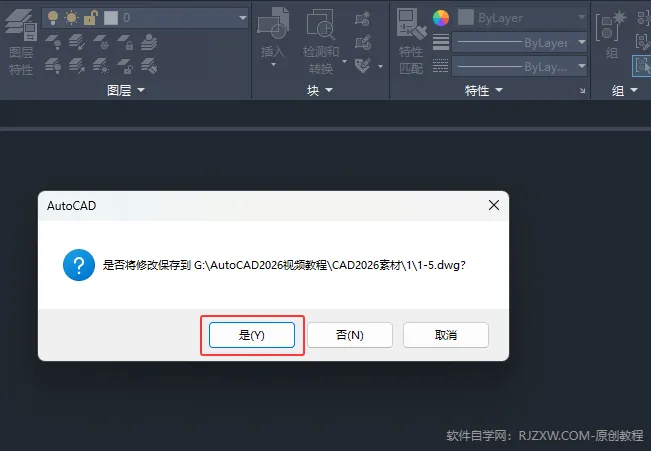The image size is (651, 451).
Task: Open the Layer Properties (图层特性) manager
Action: (20, 42)
